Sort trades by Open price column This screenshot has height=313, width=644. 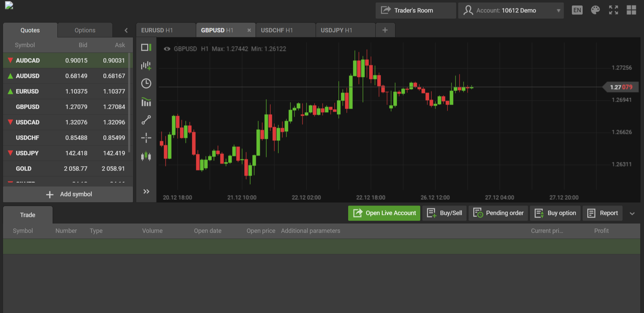coord(261,231)
